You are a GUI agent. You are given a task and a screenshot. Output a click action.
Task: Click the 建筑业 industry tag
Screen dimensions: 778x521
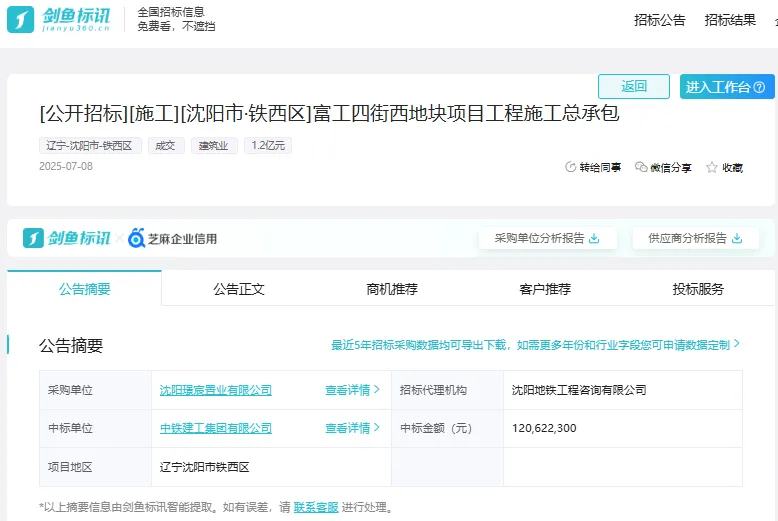(x=214, y=145)
